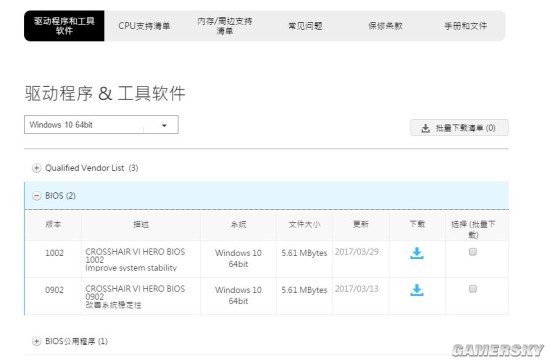Viewport: 550px width, 362px height.
Task: Open the Windows 10 64bit OS dropdown
Action: click(x=101, y=125)
